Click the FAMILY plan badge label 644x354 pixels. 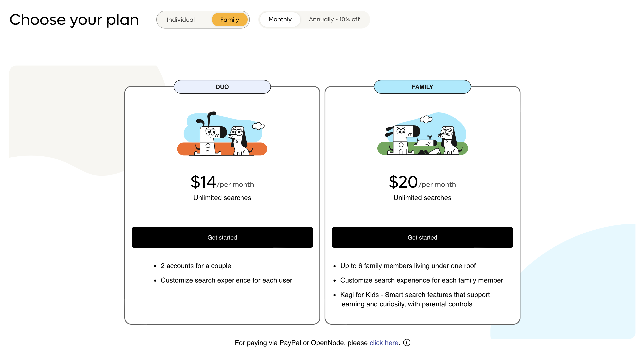(422, 87)
